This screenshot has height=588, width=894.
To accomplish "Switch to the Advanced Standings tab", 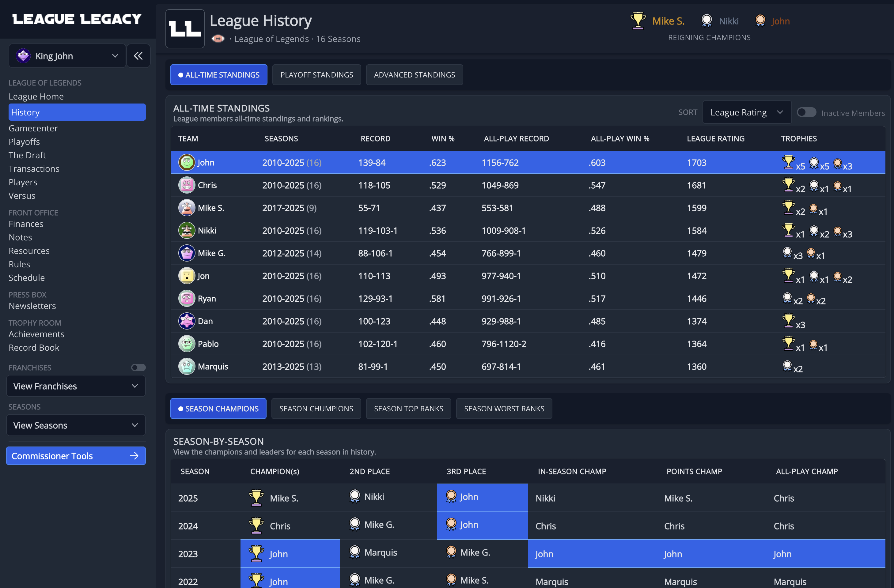I will 414,75.
